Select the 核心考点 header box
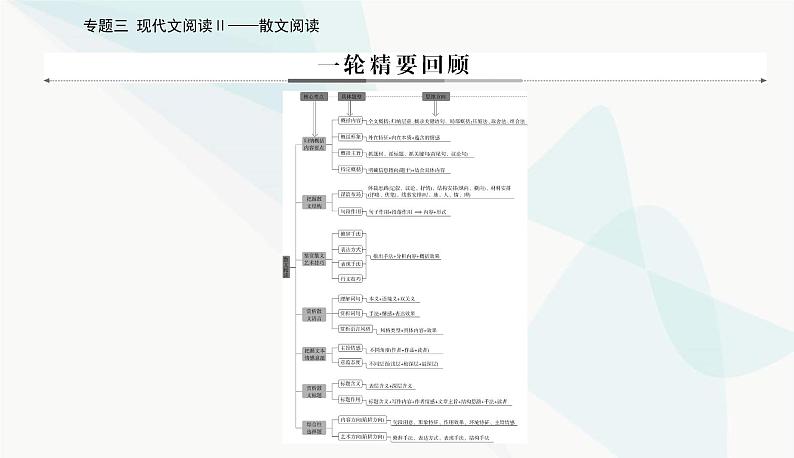The width and height of the screenshot is (794, 458). click(x=314, y=97)
